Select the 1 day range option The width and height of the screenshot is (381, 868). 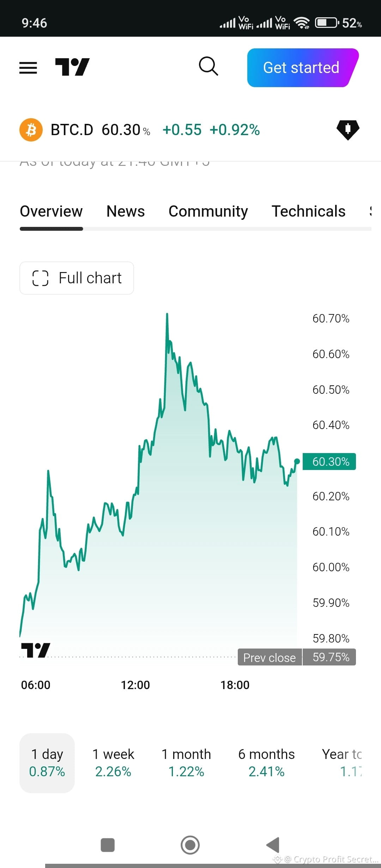47,763
